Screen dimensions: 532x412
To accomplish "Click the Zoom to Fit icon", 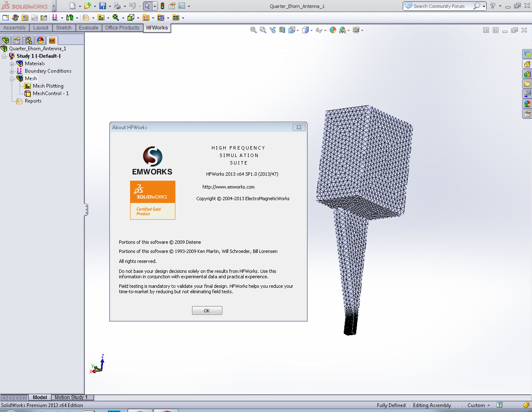I will (x=253, y=30).
